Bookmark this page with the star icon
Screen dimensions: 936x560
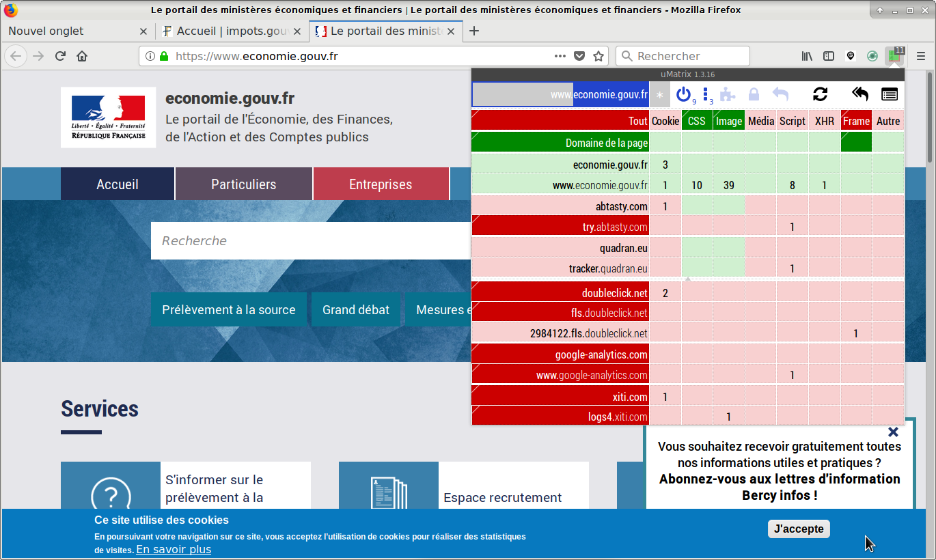598,56
